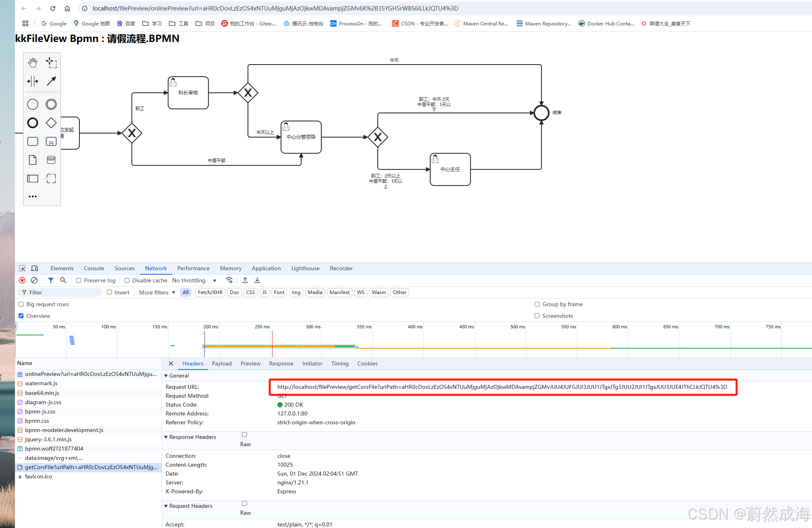Select bpmn-modeler.development.js request

click(x=64, y=430)
